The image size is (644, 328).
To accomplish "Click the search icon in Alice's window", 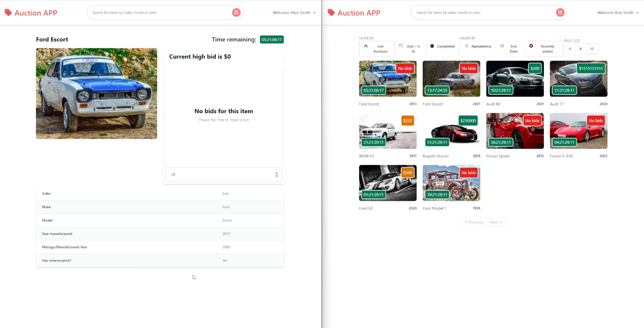I will point(236,12).
